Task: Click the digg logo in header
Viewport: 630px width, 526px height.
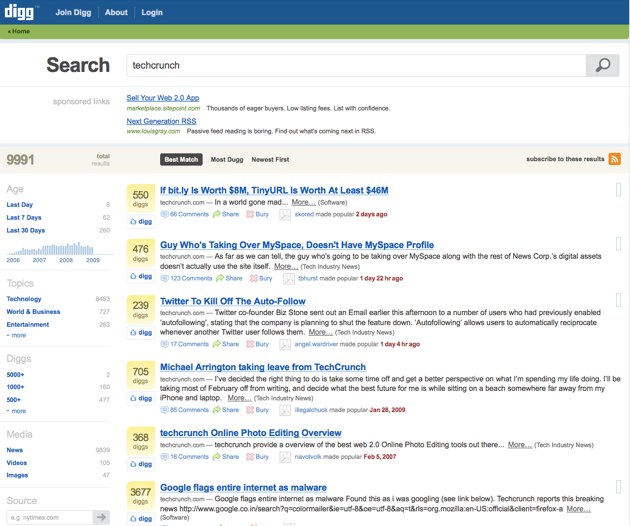Action: click(x=19, y=12)
